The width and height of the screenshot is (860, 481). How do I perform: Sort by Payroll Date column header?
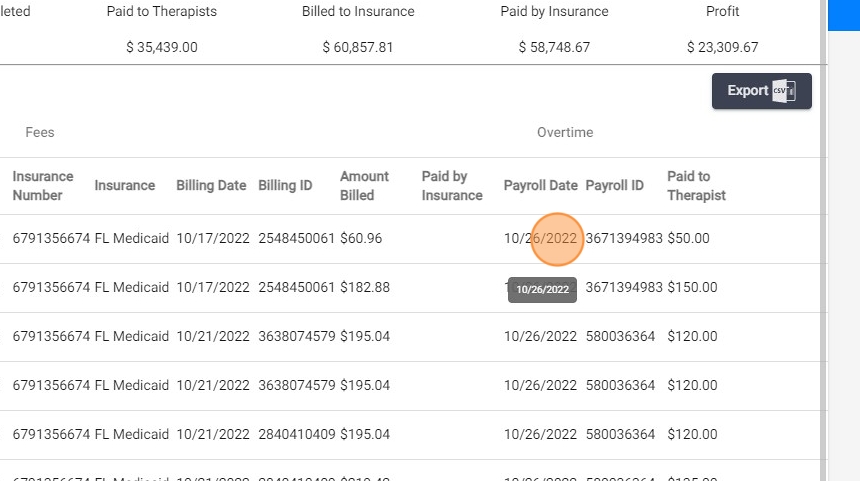click(540, 186)
